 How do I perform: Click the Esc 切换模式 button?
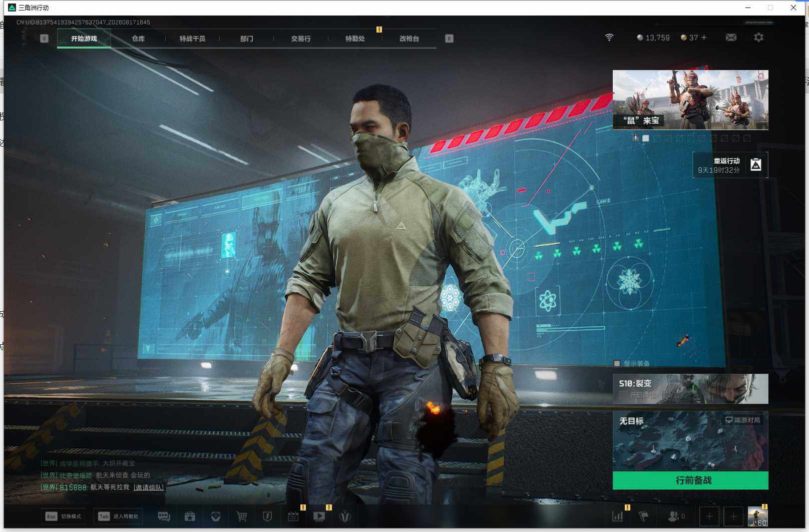click(x=64, y=516)
